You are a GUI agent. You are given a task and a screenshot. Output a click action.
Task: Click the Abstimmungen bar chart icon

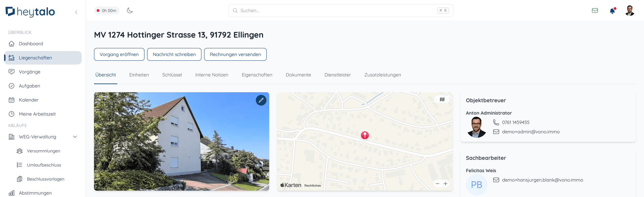11,193
